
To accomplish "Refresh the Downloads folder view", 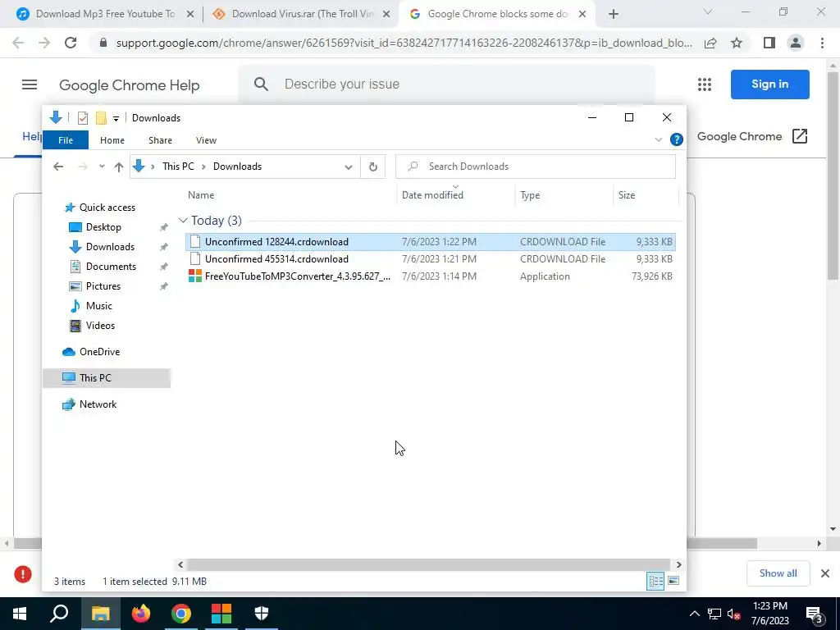I will 373,167.
